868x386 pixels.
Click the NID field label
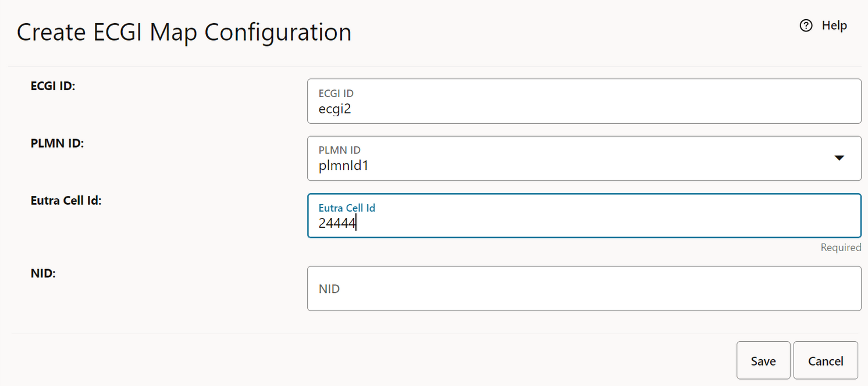(42, 273)
